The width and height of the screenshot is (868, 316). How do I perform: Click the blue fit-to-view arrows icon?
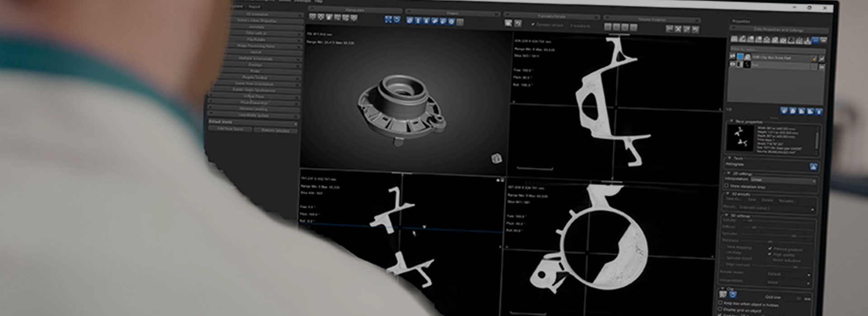point(388,19)
